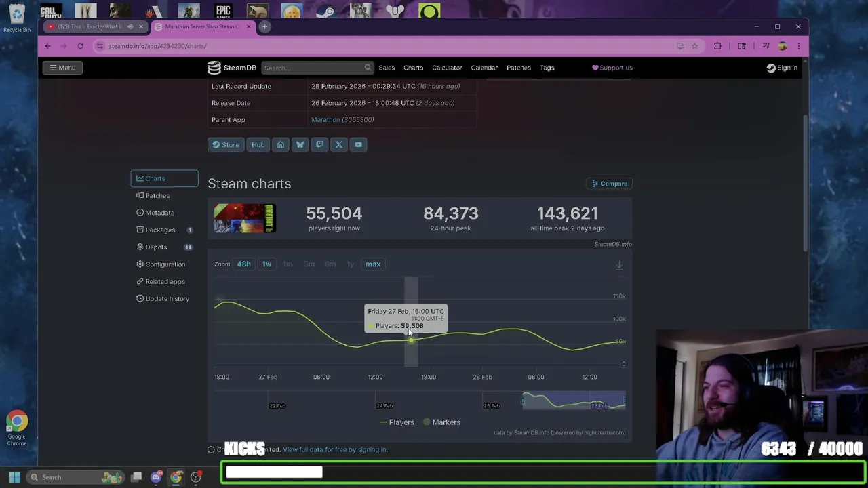868x488 pixels.
Task: Click the chart download icon
Action: point(619,266)
